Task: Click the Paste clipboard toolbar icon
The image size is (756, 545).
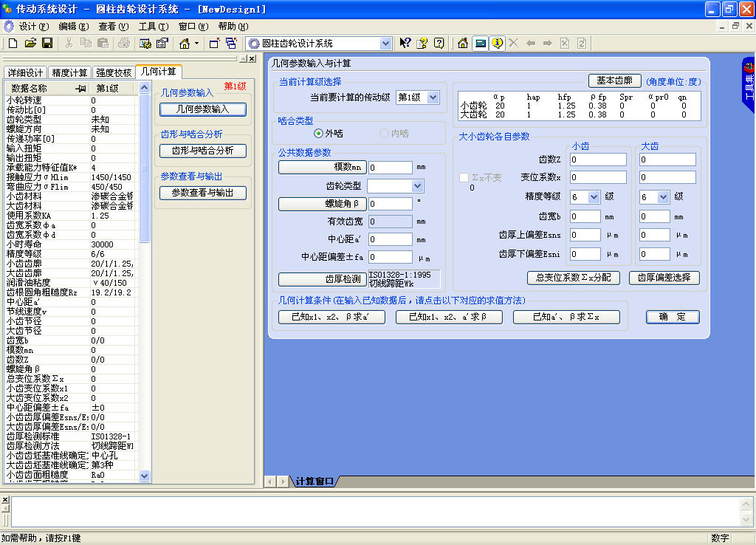Action: tap(103, 44)
